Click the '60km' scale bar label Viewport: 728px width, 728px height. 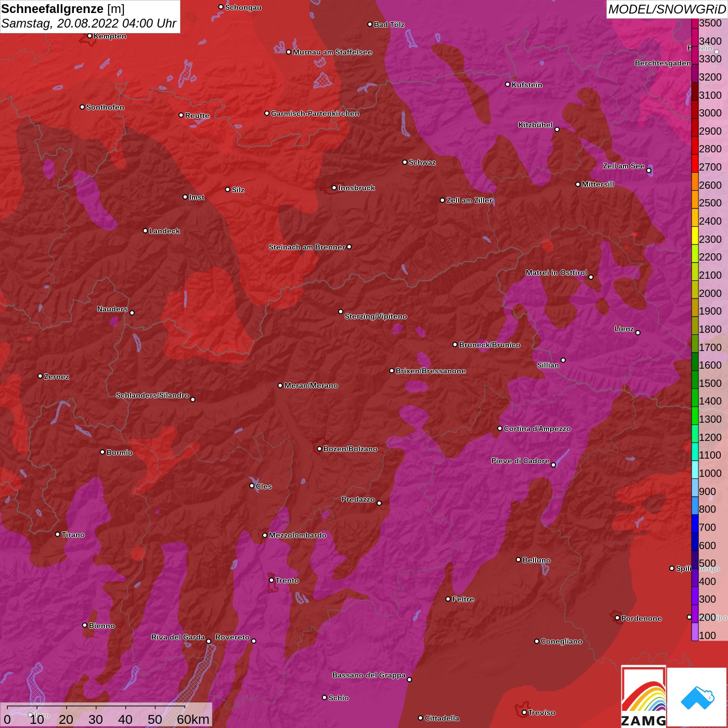(193, 719)
